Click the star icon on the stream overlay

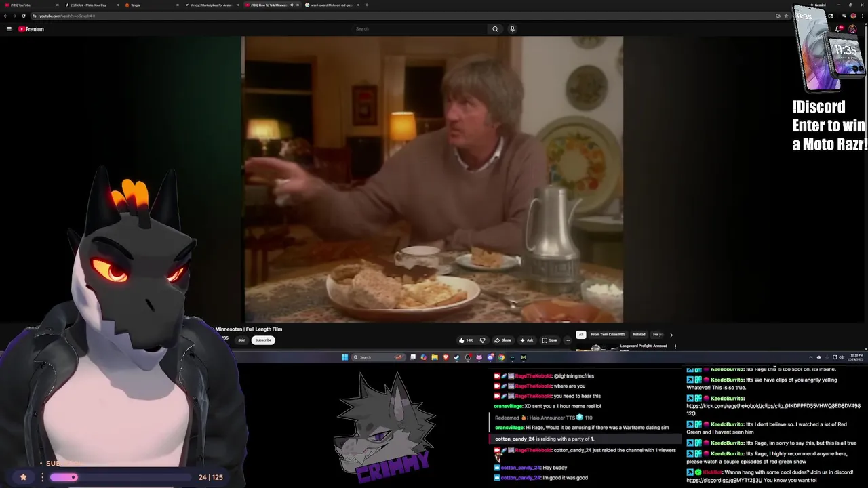click(x=23, y=477)
